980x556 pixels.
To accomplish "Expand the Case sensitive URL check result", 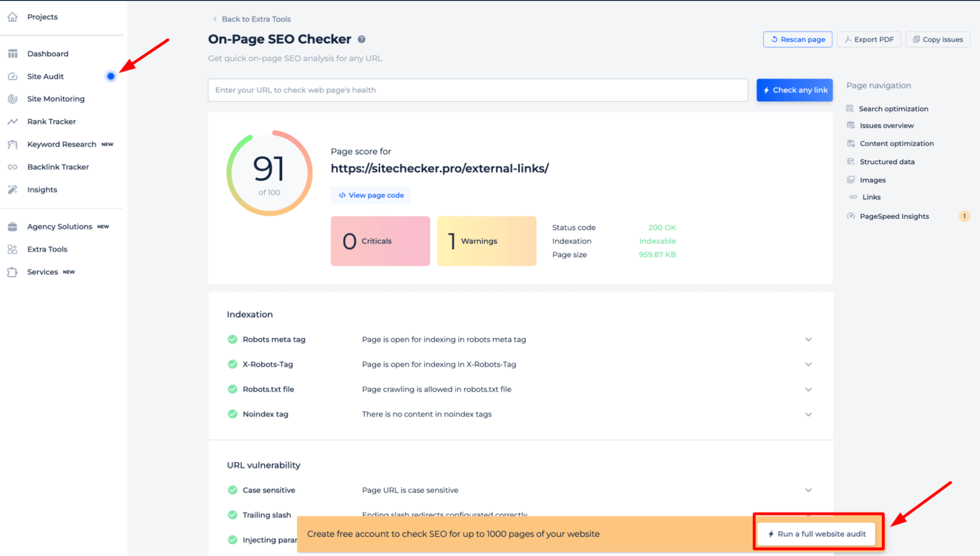I will click(x=808, y=489).
